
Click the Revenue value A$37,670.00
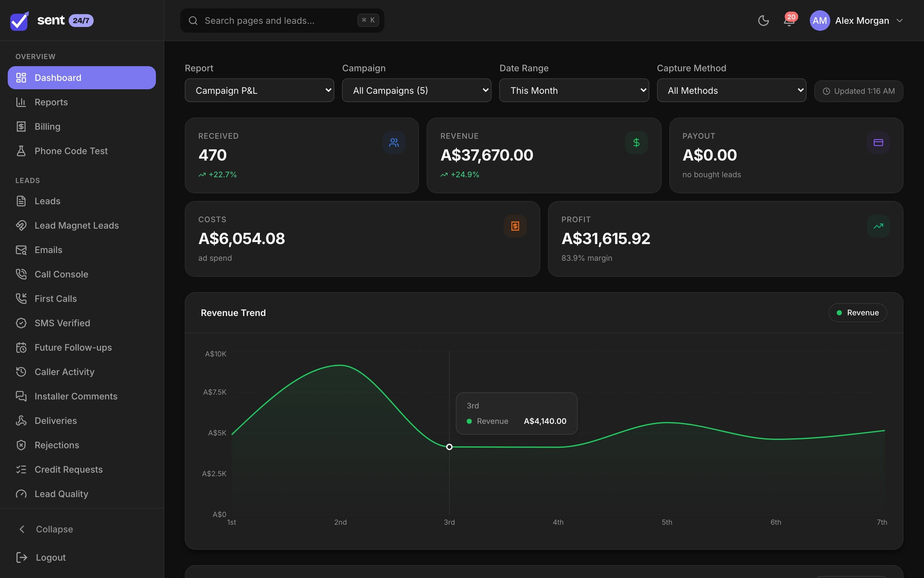click(487, 155)
